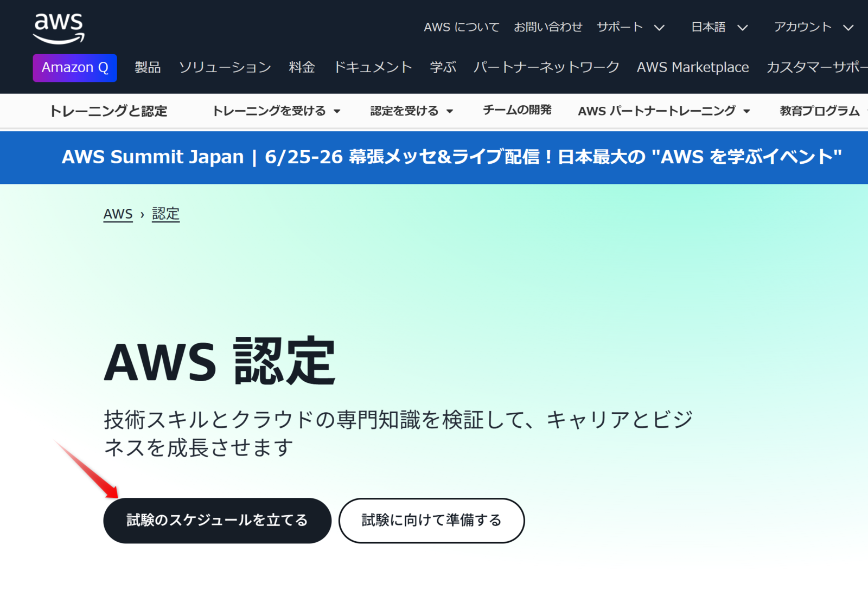
Task: Click 試験に向けて準備する button
Action: click(x=431, y=520)
